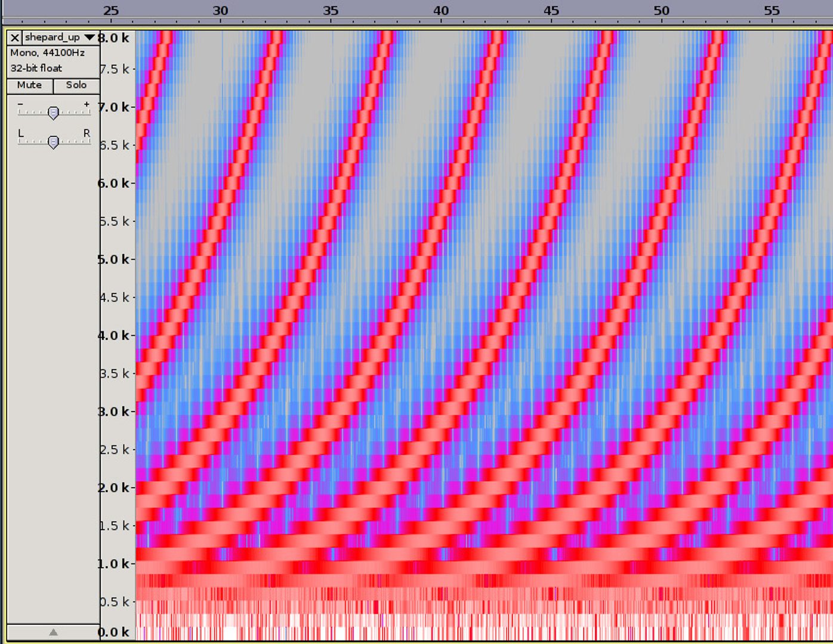Click the plus sign on the gain slider
833x644 pixels.
coord(87,104)
